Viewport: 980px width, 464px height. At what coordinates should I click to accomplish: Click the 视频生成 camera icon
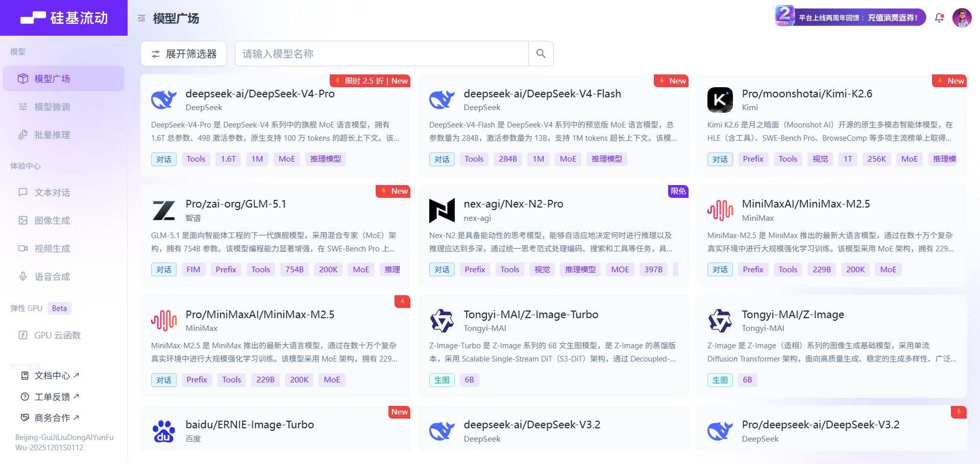click(23, 248)
